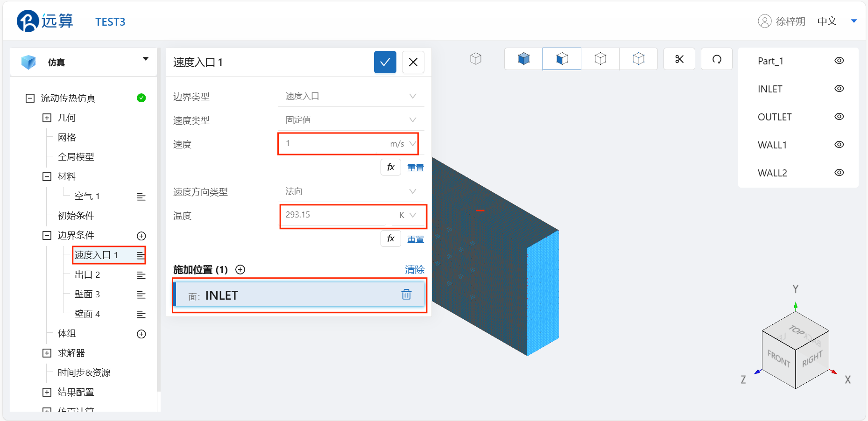The image size is (868, 421).
Task: Select 壁面 3 boundary condition
Action: coord(87,294)
